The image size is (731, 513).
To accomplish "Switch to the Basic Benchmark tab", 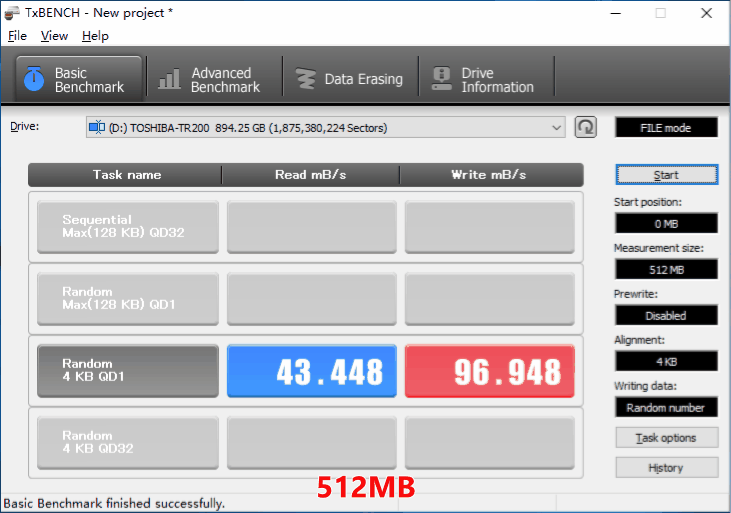I will [79, 79].
